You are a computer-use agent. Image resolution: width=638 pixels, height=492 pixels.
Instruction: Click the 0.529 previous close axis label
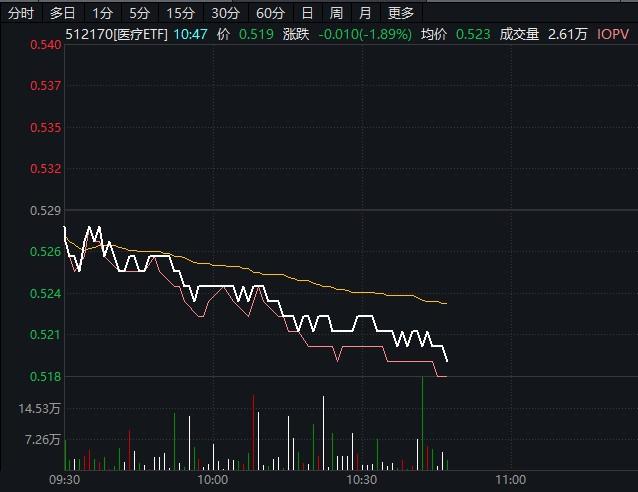point(46,211)
